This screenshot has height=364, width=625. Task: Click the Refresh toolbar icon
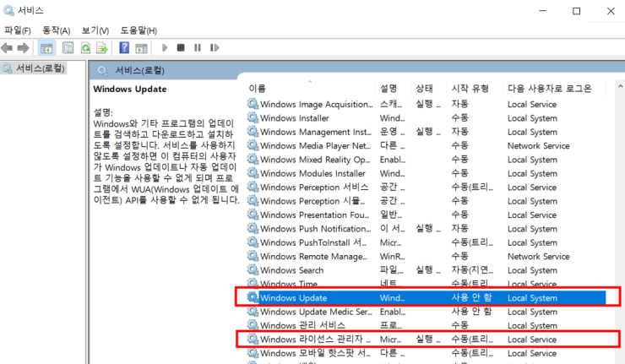(x=85, y=48)
